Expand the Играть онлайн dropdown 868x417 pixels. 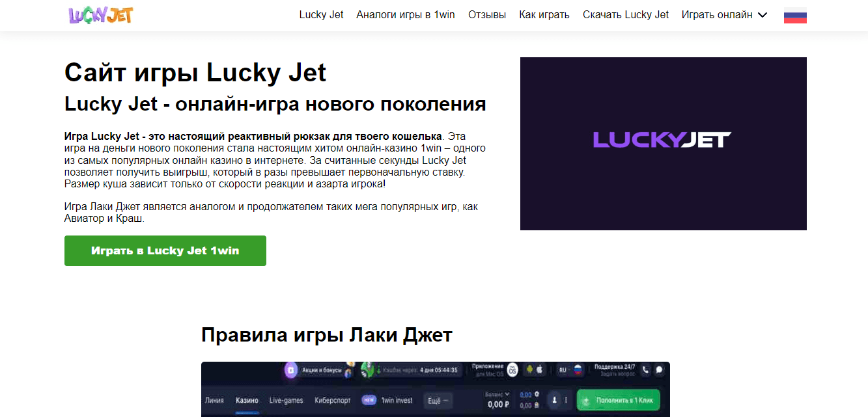point(725,14)
